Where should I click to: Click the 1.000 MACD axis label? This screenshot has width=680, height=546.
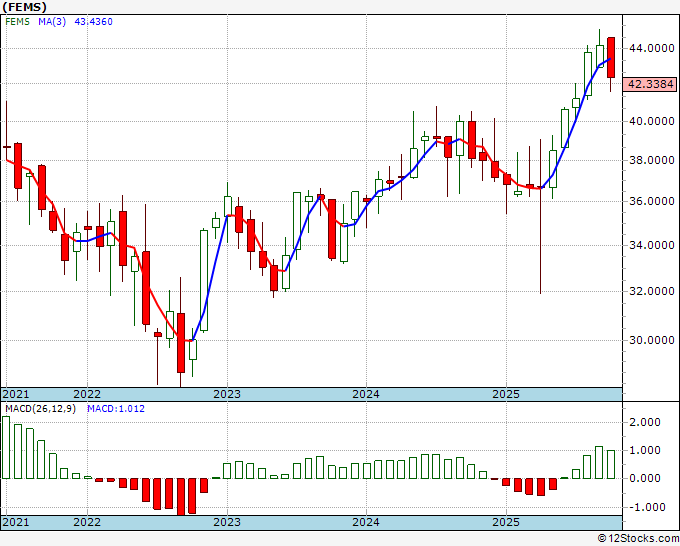(645, 450)
